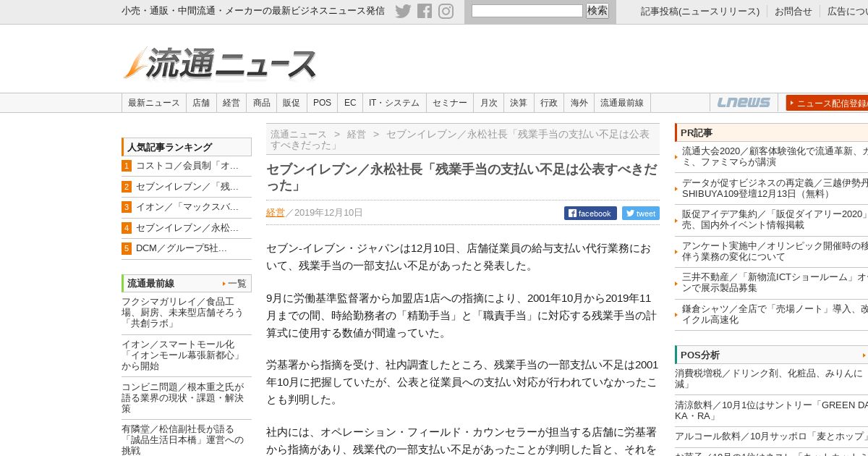868x456 pixels.
Task: Open PR article 鎌倉シャツ／全店で売場ノート
Action: (774, 314)
